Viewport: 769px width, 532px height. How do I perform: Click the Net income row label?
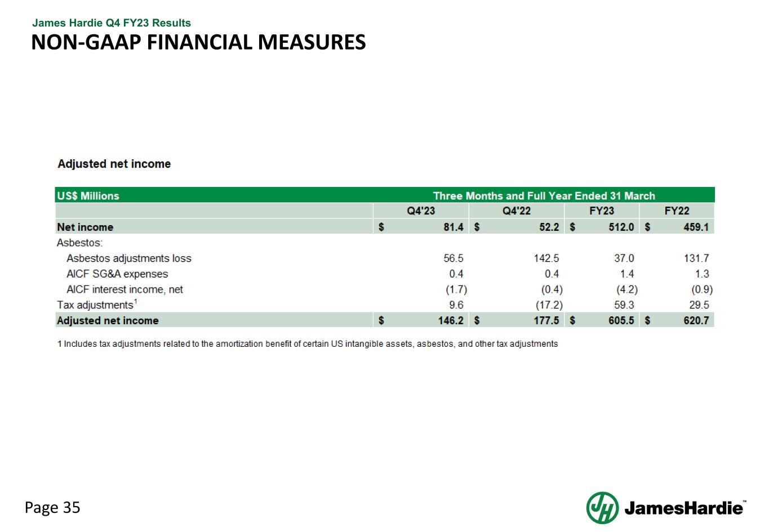point(85,227)
